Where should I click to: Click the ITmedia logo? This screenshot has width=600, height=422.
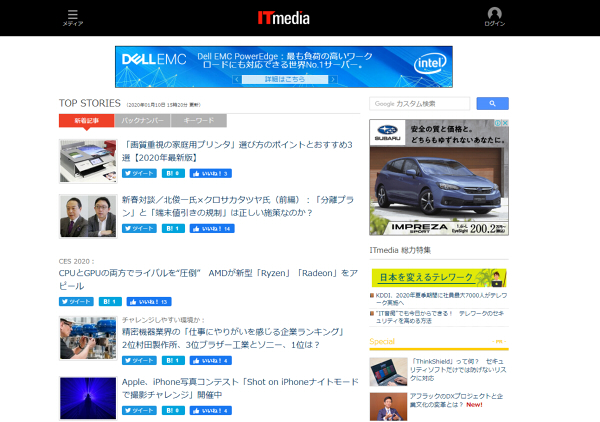284,18
